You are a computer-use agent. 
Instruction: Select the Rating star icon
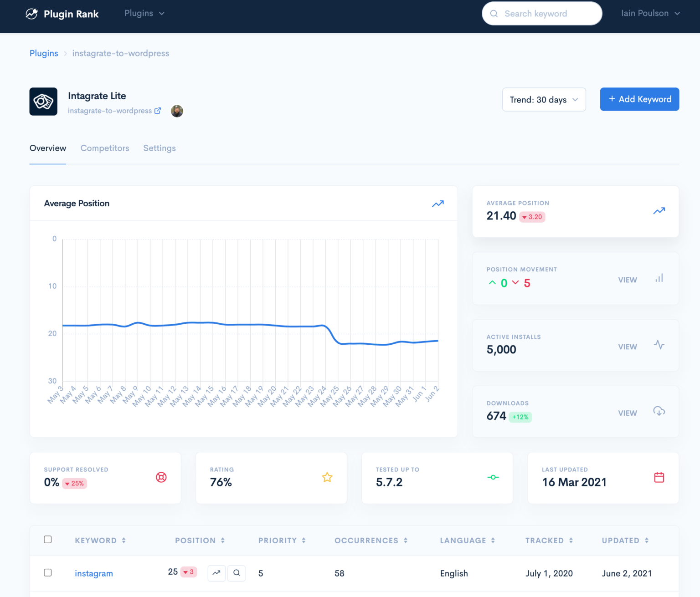point(327,477)
